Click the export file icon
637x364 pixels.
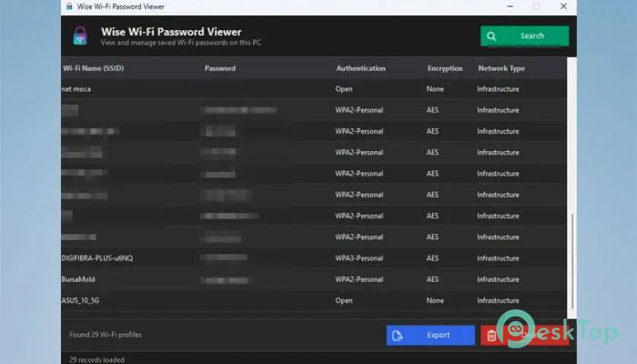[x=398, y=336]
